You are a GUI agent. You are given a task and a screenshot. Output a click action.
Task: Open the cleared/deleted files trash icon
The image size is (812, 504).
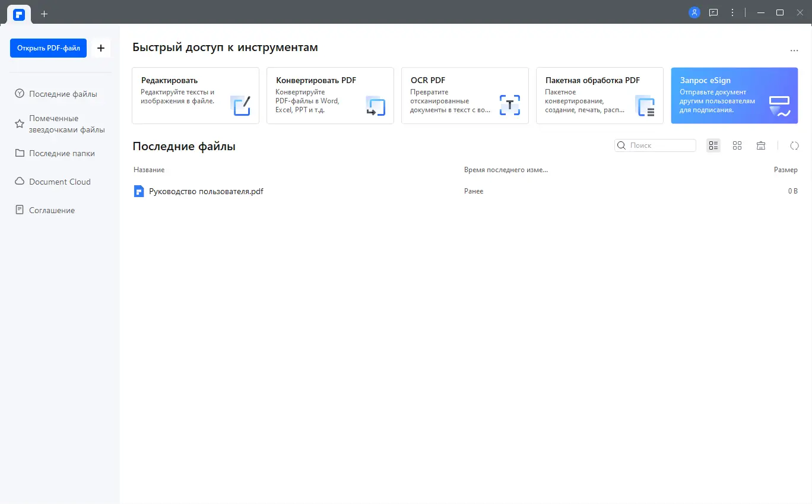(x=761, y=145)
